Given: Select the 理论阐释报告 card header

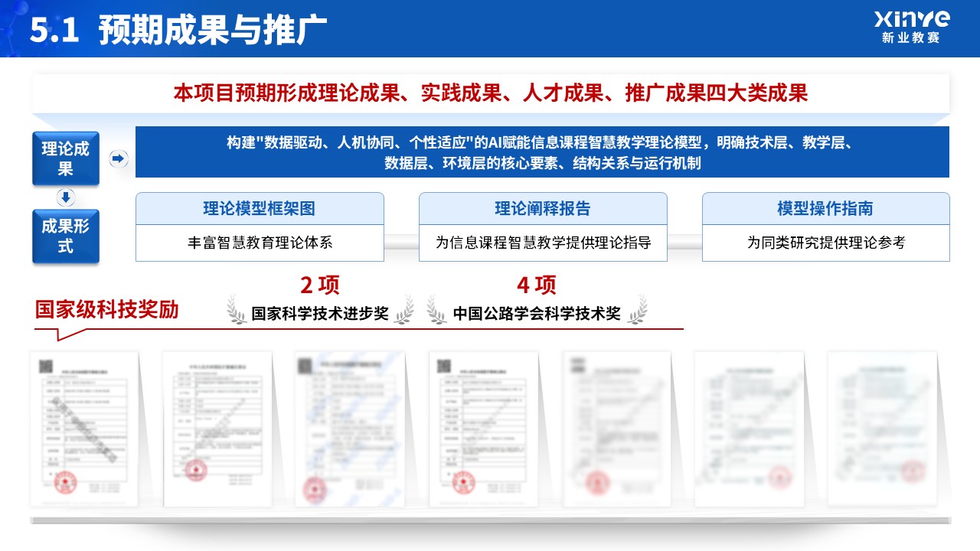Looking at the screenshot, I should click(x=543, y=208).
